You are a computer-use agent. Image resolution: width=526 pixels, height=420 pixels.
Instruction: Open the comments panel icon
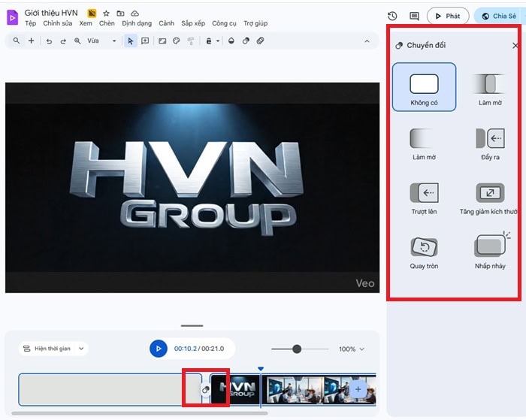414,16
